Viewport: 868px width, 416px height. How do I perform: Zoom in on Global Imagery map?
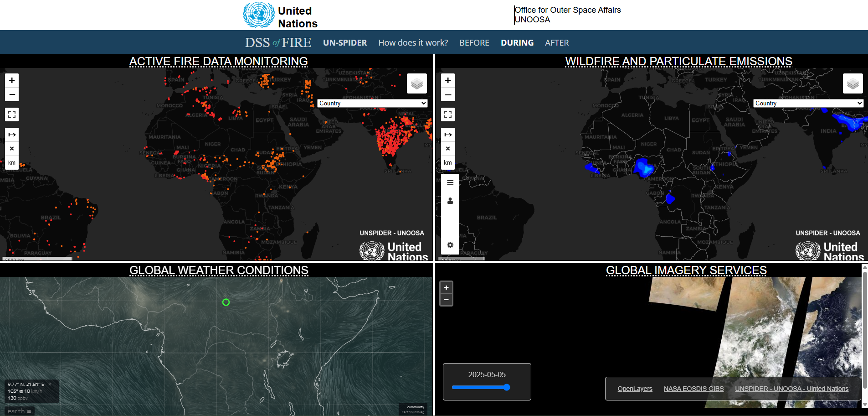(447, 288)
